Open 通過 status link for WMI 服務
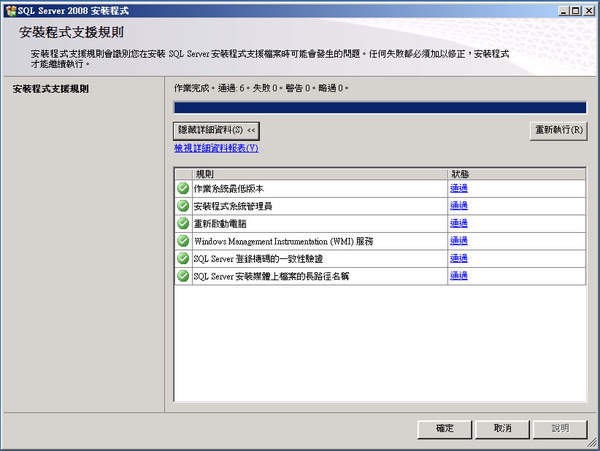Viewport: 600px width, 451px height. (459, 241)
